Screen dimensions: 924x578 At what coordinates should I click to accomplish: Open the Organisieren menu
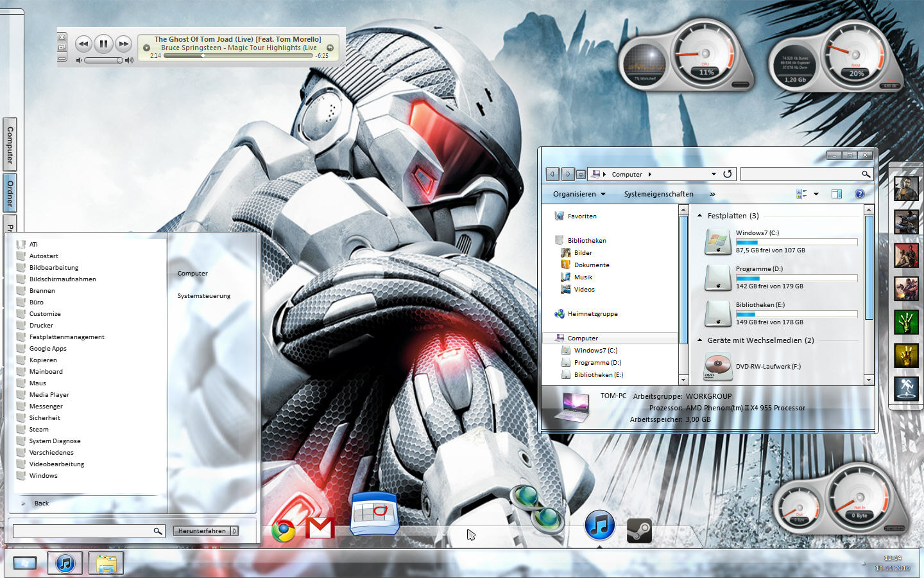click(x=579, y=194)
